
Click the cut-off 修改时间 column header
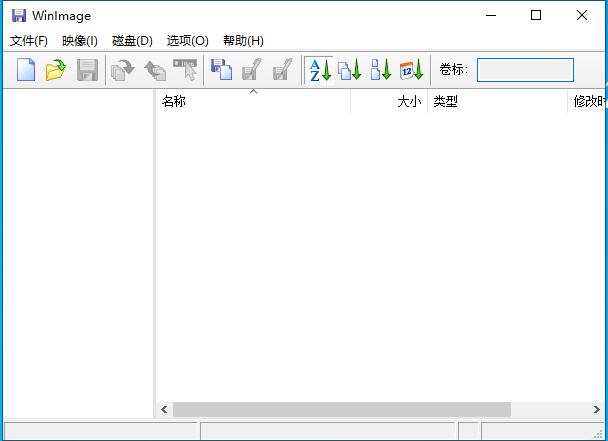point(586,101)
